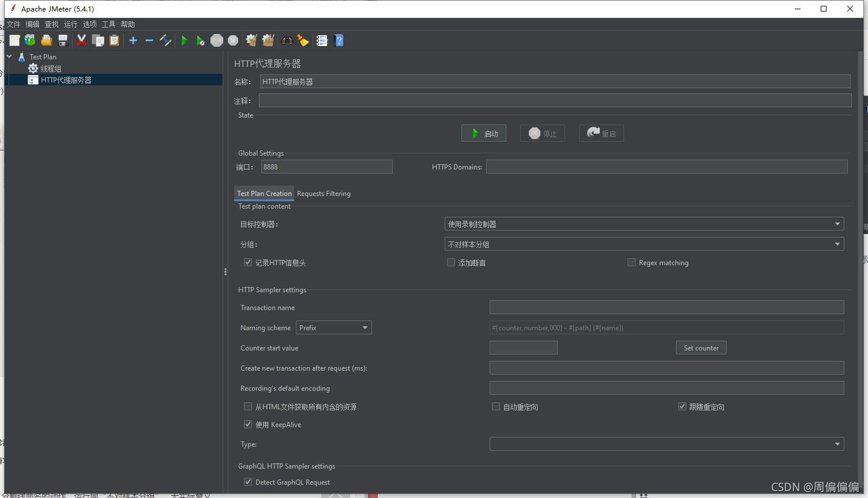
Task: Open the 运行 menu
Action: click(x=70, y=24)
